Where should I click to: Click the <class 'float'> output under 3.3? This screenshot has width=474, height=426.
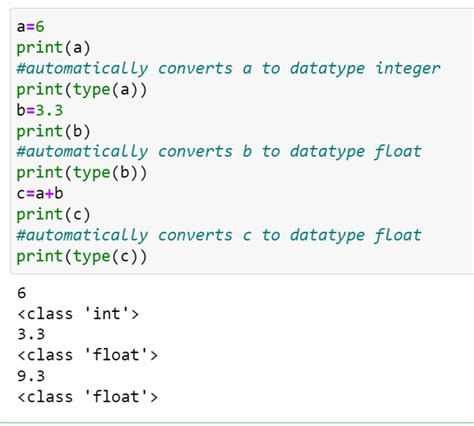tap(87, 355)
